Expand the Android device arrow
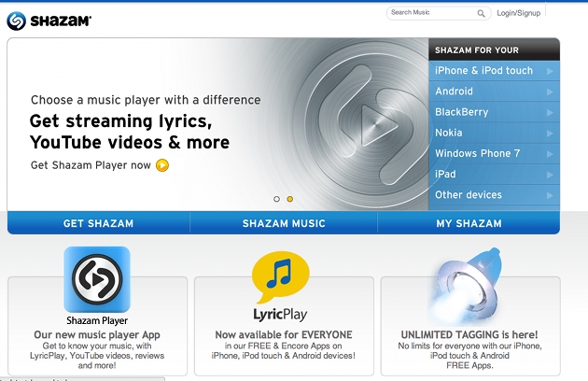The width and height of the screenshot is (588, 381). tap(551, 92)
